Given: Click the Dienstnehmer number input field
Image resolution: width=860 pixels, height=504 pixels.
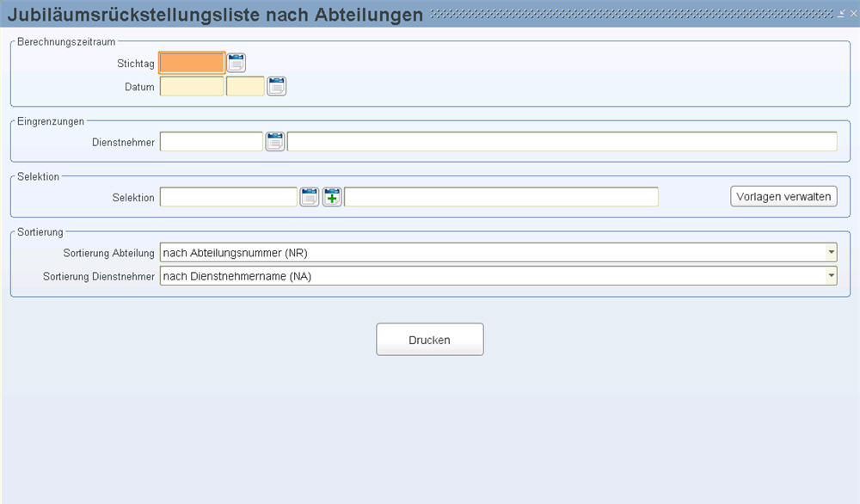Looking at the screenshot, I should tap(212, 142).
